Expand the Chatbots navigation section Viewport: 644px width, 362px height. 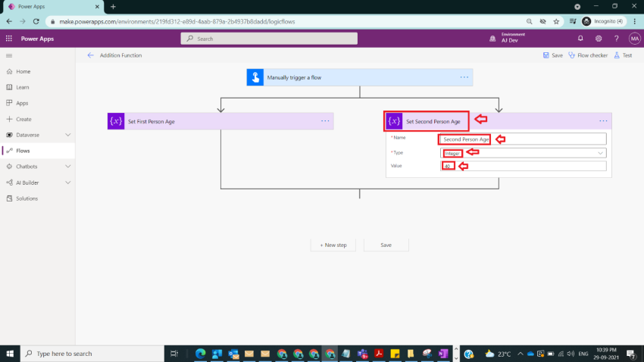pyautogui.click(x=67, y=167)
